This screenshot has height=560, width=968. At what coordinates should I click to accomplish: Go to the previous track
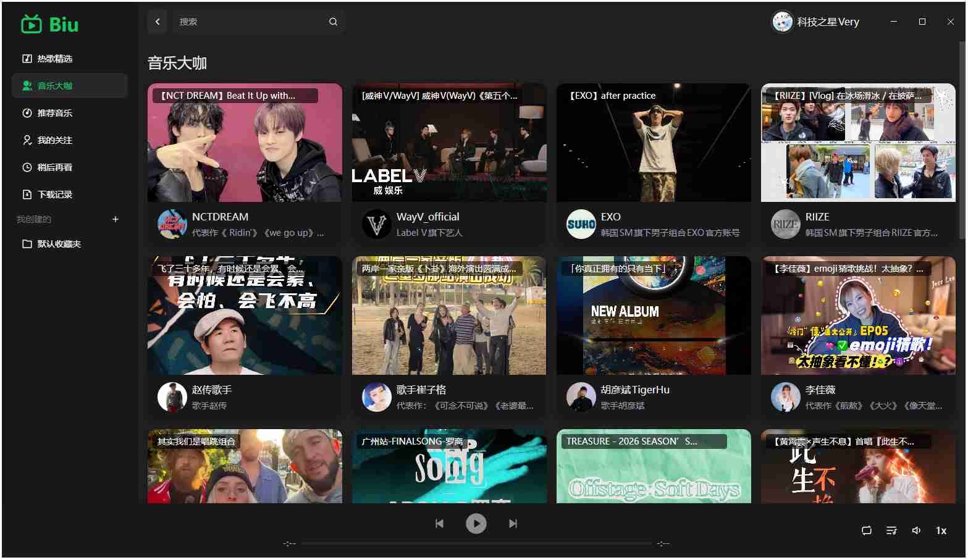coord(439,524)
